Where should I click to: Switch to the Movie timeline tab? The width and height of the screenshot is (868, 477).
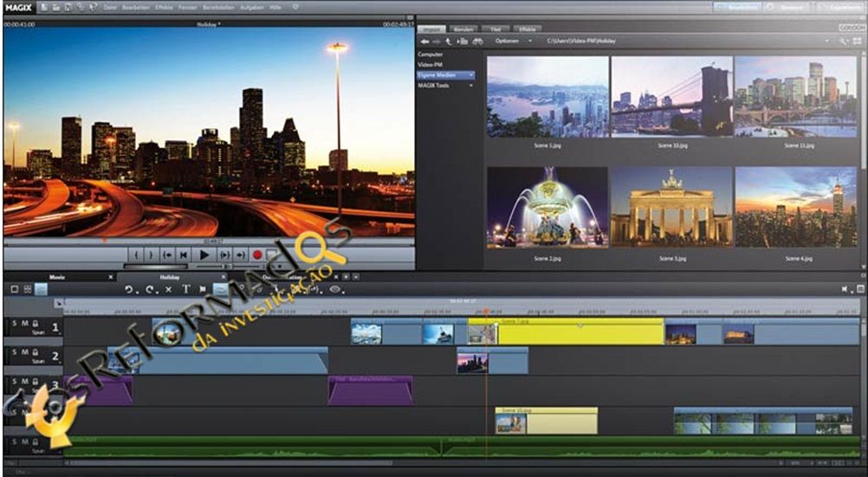pyautogui.click(x=57, y=277)
